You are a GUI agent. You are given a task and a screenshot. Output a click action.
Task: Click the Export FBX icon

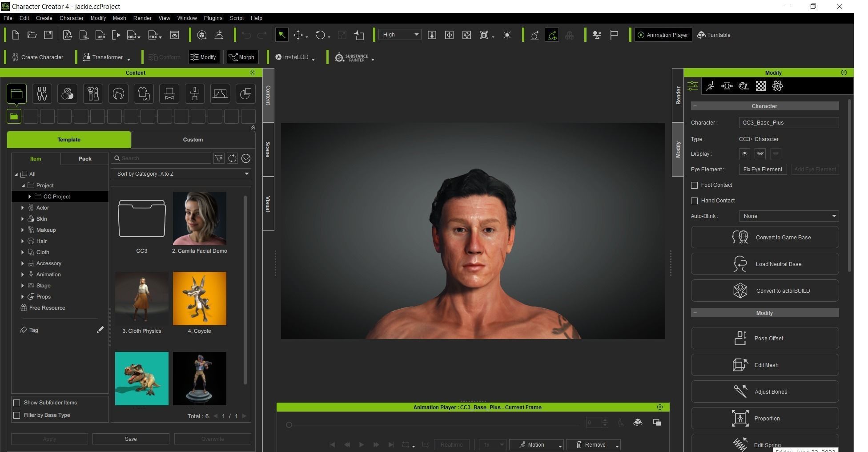pyautogui.click(x=155, y=35)
